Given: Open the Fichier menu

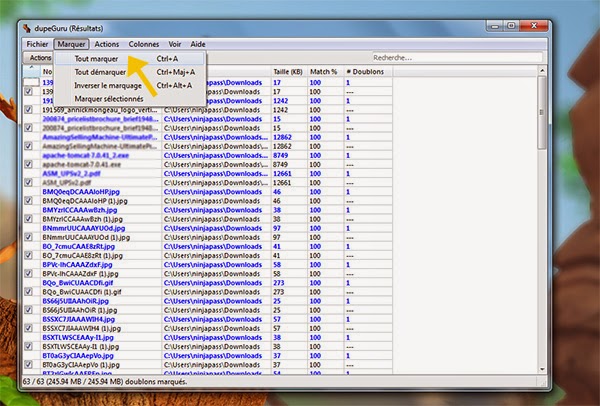Looking at the screenshot, I should 38,45.
